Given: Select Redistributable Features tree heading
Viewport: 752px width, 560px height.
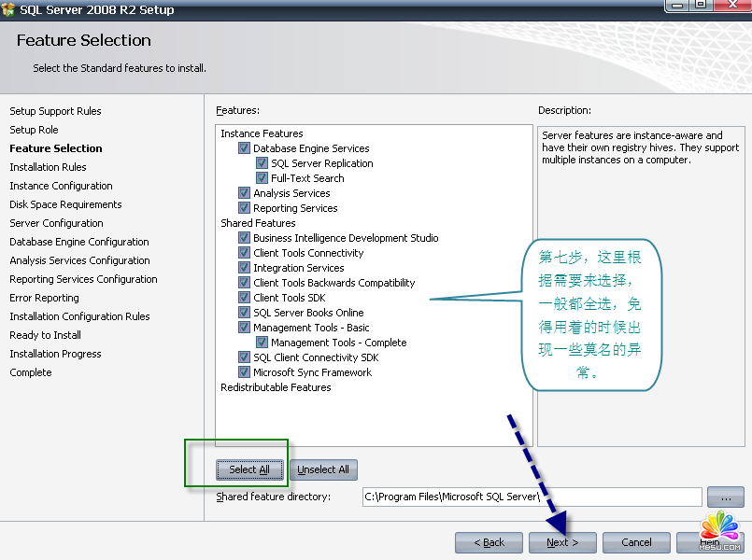Looking at the screenshot, I should coord(276,387).
